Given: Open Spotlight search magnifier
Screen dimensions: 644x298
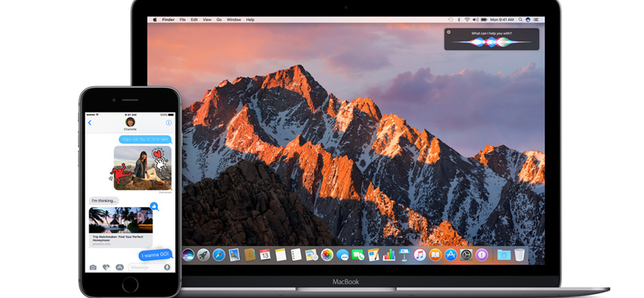Looking at the screenshot, I should click(x=521, y=19).
